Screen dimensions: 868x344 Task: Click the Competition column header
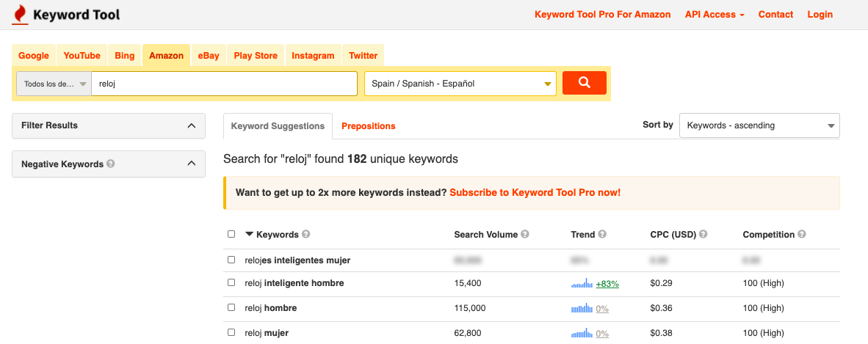pyautogui.click(x=768, y=235)
